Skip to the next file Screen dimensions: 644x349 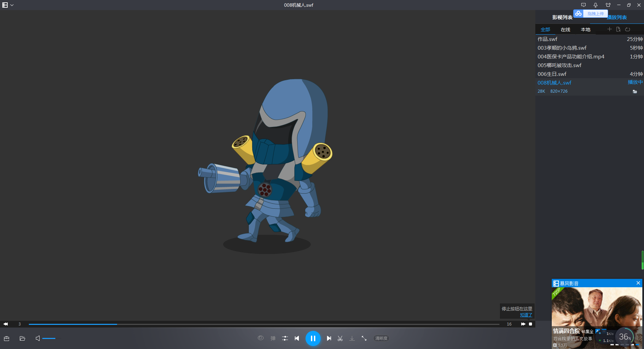(329, 338)
